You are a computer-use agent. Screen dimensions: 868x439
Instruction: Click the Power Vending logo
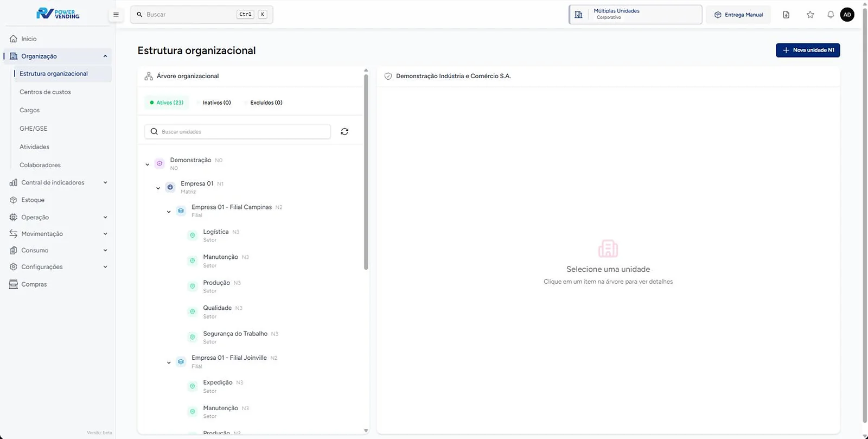coord(58,14)
